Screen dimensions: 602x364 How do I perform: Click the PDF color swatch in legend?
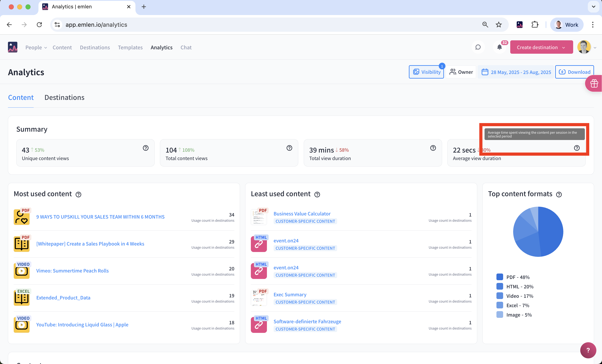(500, 277)
